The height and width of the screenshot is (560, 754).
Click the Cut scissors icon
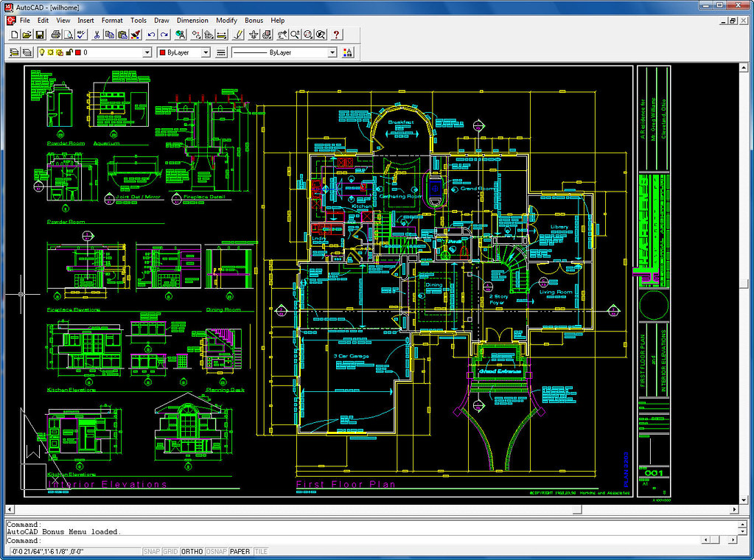97,35
